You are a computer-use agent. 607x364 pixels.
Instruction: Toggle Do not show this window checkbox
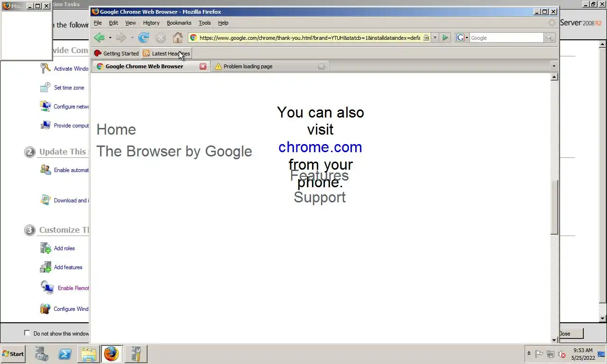[27, 333]
